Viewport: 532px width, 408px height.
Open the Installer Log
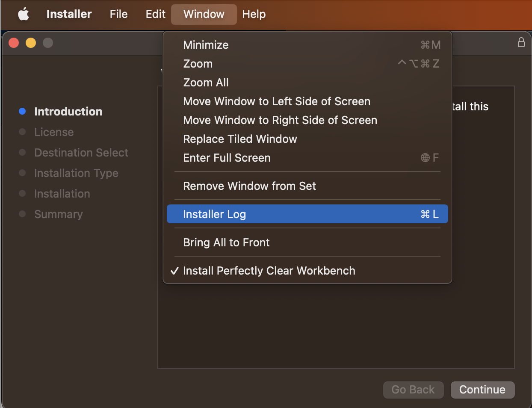click(214, 214)
